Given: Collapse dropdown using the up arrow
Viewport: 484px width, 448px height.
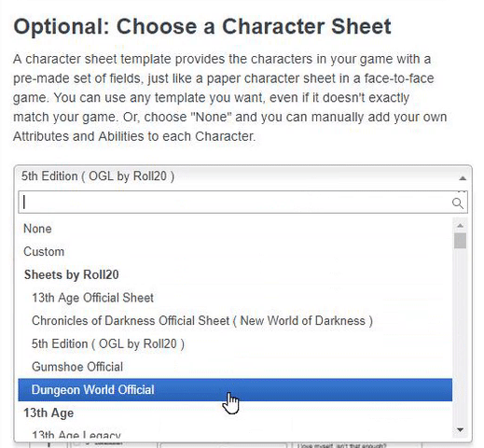Looking at the screenshot, I should click(x=463, y=178).
